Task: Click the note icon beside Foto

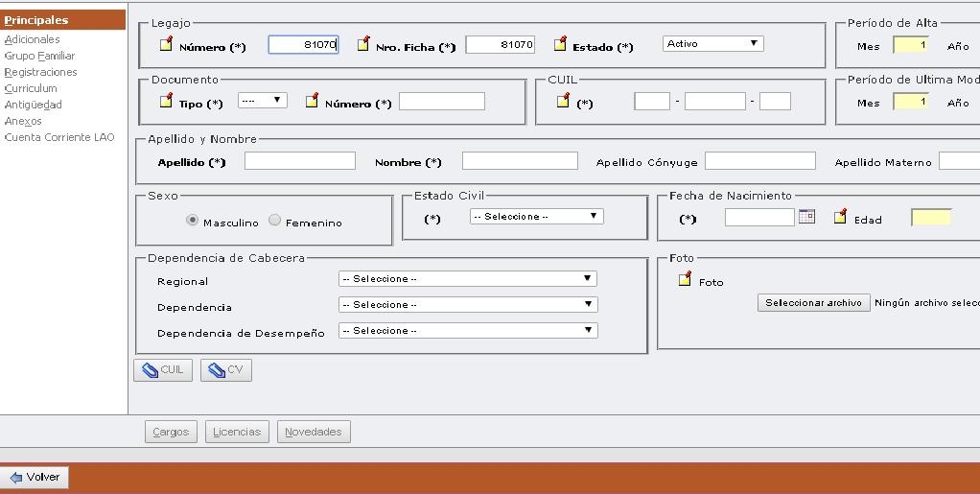Action: click(x=685, y=280)
